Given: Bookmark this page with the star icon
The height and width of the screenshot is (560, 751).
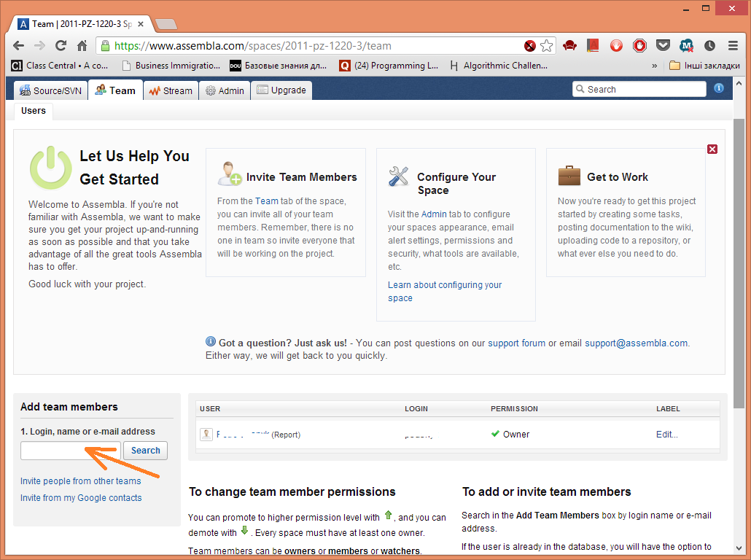Looking at the screenshot, I should pyautogui.click(x=547, y=46).
